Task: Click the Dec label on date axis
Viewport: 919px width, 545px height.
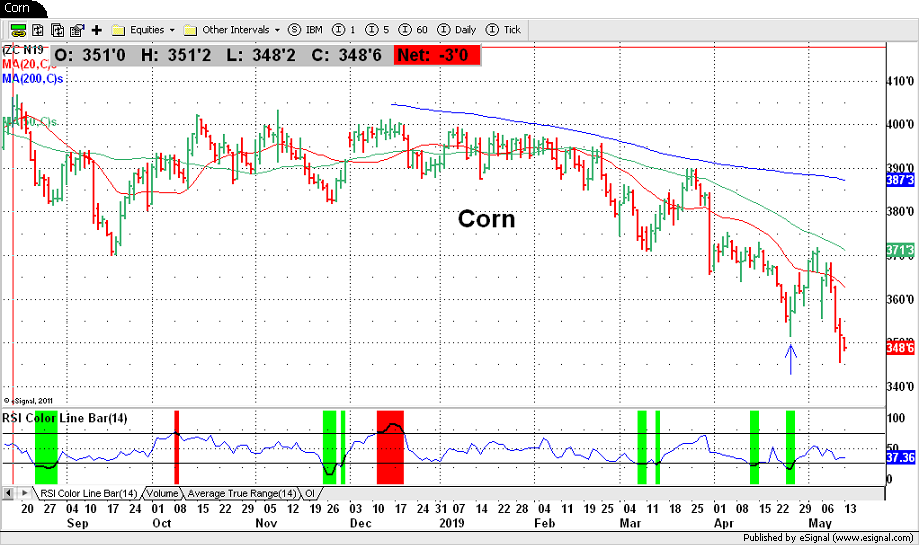Action: (x=360, y=523)
